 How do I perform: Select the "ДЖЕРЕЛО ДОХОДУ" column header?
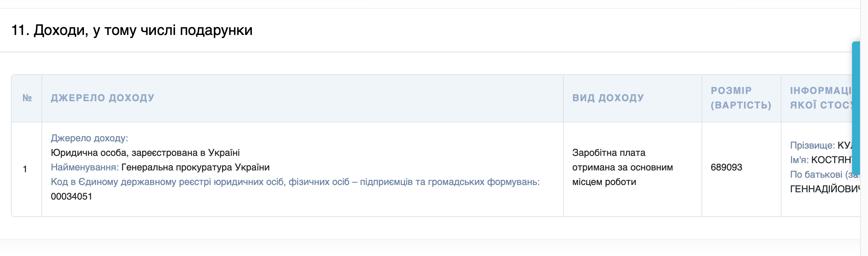pos(102,97)
